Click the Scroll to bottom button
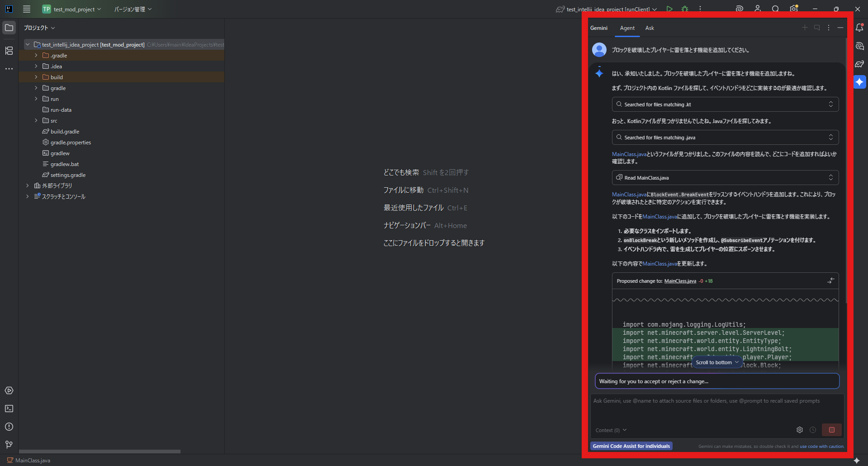This screenshot has height=466, width=868. click(x=716, y=362)
